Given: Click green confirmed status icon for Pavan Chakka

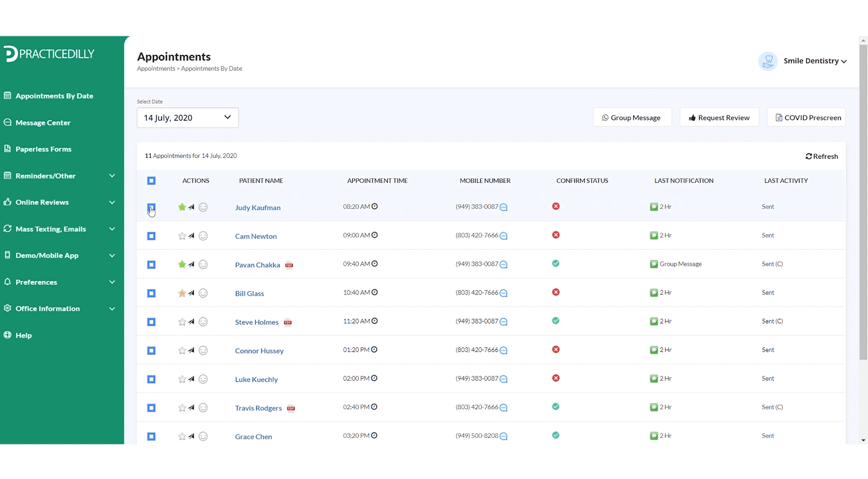Looking at the screenshot, I should click(x=556, y=264).
